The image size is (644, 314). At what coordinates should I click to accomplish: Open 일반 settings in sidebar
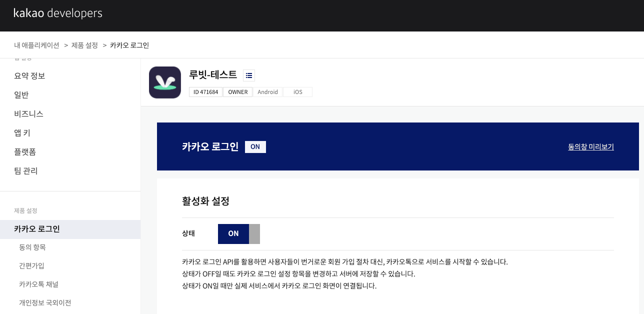[21, 95]
